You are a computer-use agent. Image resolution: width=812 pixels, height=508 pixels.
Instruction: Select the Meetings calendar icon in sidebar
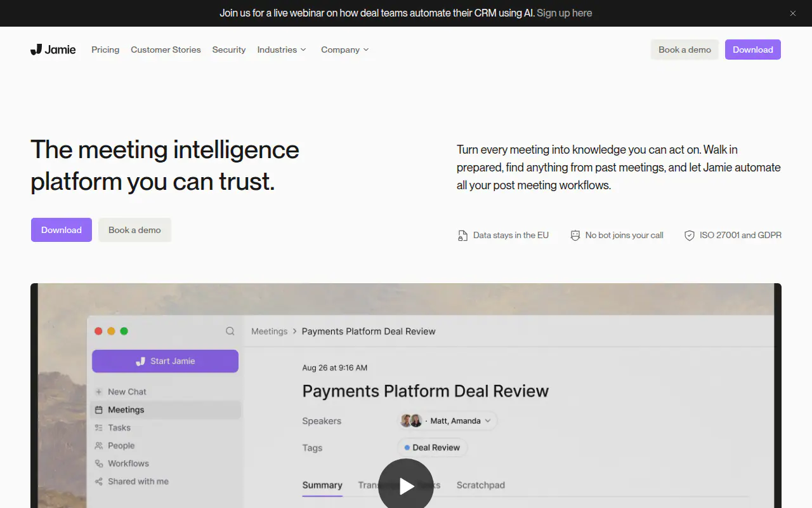tap(99, 410)
